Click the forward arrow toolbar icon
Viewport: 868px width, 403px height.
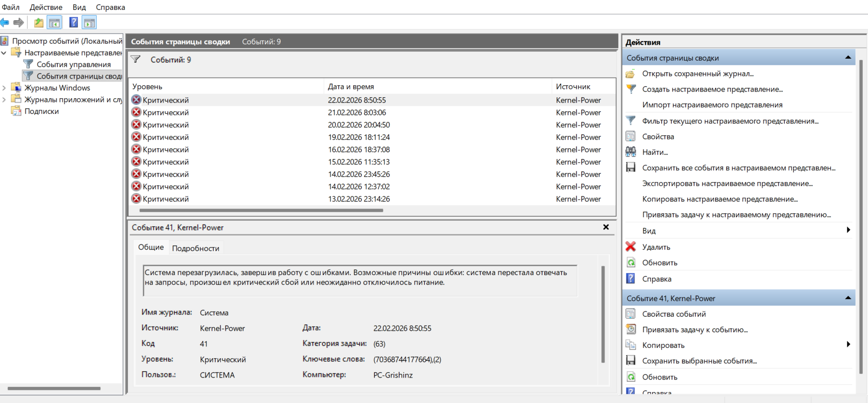click(19, 22)
